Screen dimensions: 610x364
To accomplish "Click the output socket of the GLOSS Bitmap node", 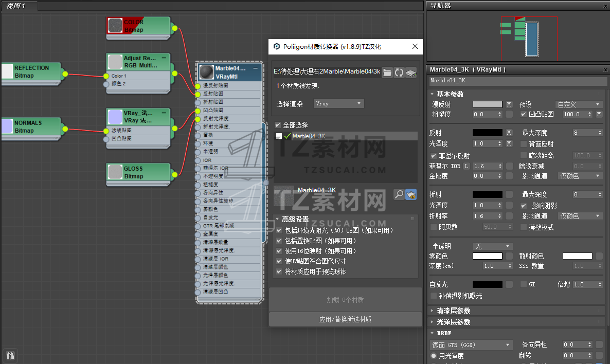I will pyautogui.click(x=175, y=175).
